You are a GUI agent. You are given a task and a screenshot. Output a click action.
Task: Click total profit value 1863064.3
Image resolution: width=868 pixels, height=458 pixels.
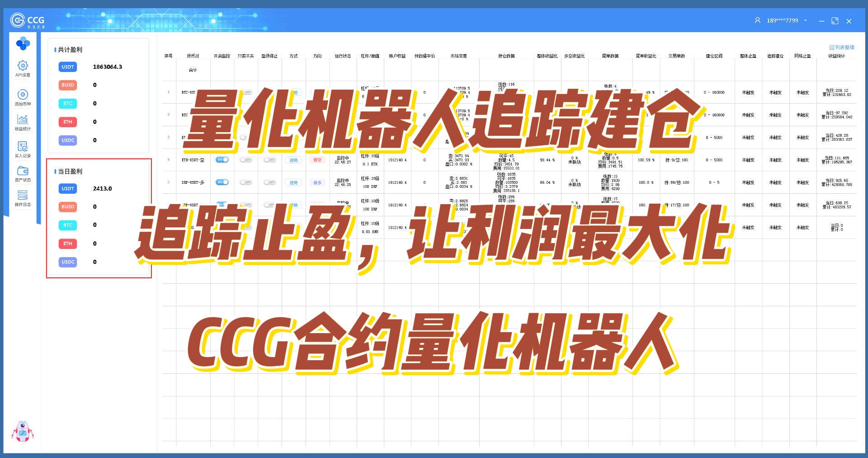[108, 67]
